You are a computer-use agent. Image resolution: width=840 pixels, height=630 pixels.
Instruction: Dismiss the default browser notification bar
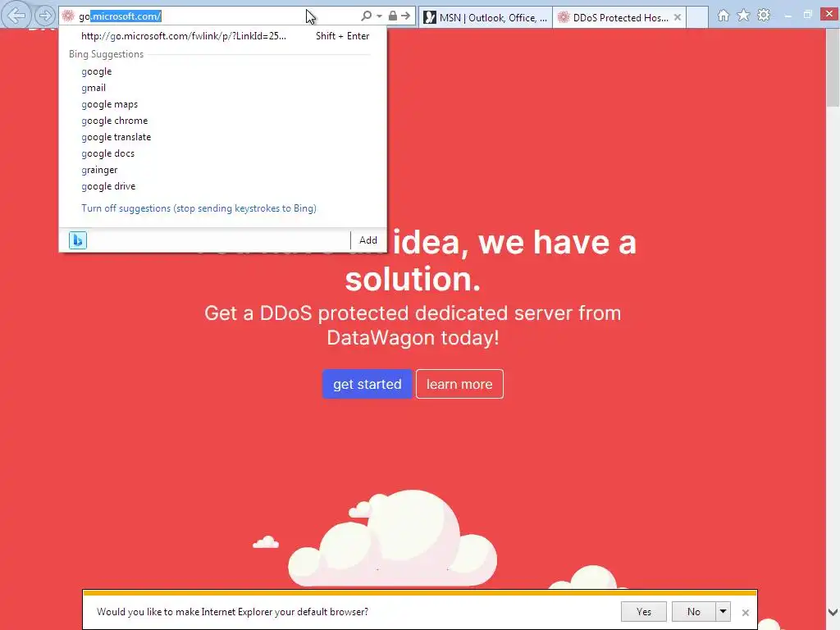[745, 612]
